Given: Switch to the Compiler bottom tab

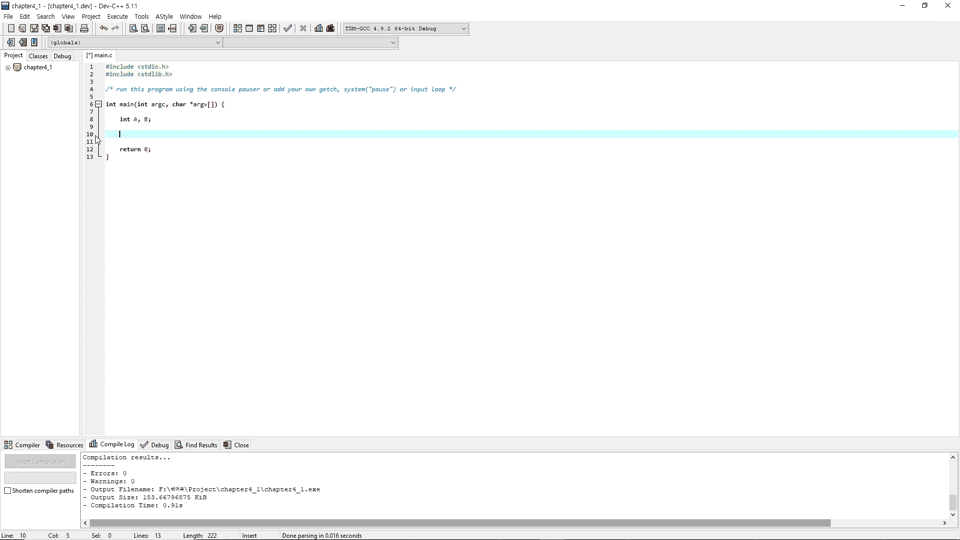Looking at the screenshot, I should (x=21, y=445).
